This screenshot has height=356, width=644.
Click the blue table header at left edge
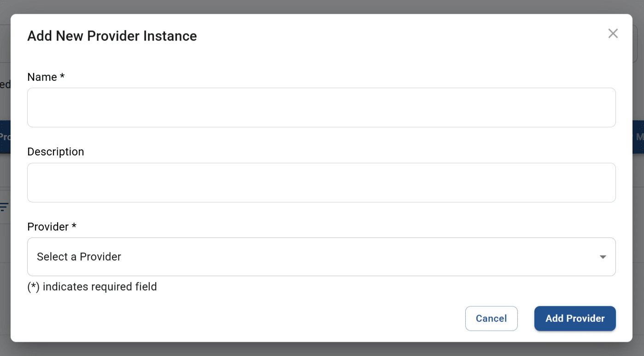5,137
